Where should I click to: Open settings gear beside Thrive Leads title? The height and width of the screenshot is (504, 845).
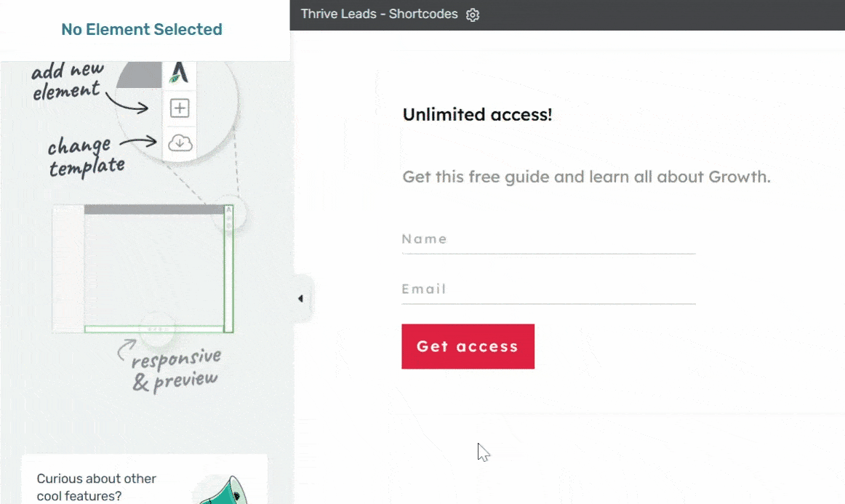(x=473, y=15)
